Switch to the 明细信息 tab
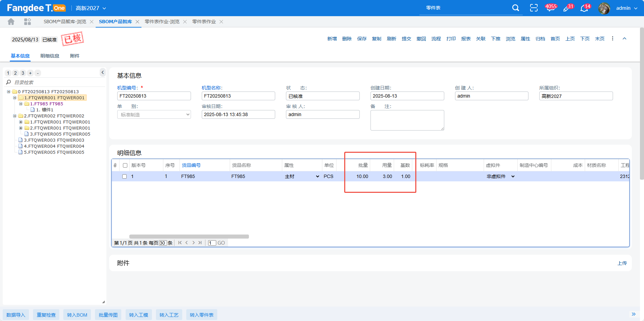The height and width of the screenshot is (321, 644). coord(50,56)
